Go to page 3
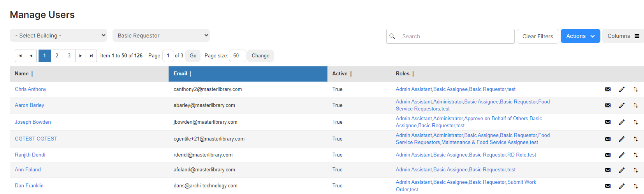Screen dimensions: 644x194 pyautogui.click(x=69, y=56)
